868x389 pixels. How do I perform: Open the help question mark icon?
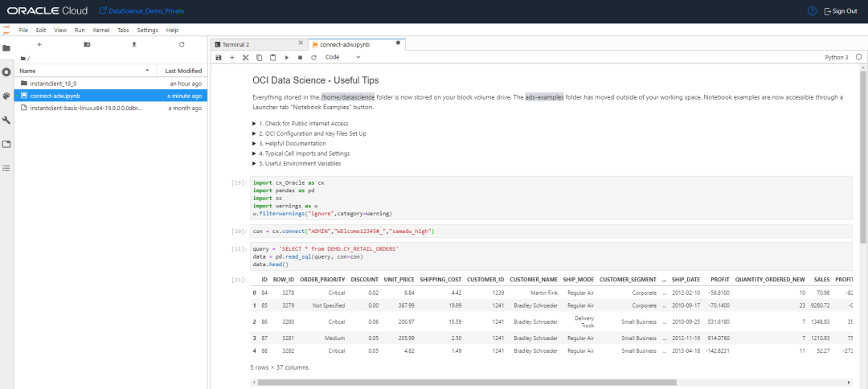(812, 11)
